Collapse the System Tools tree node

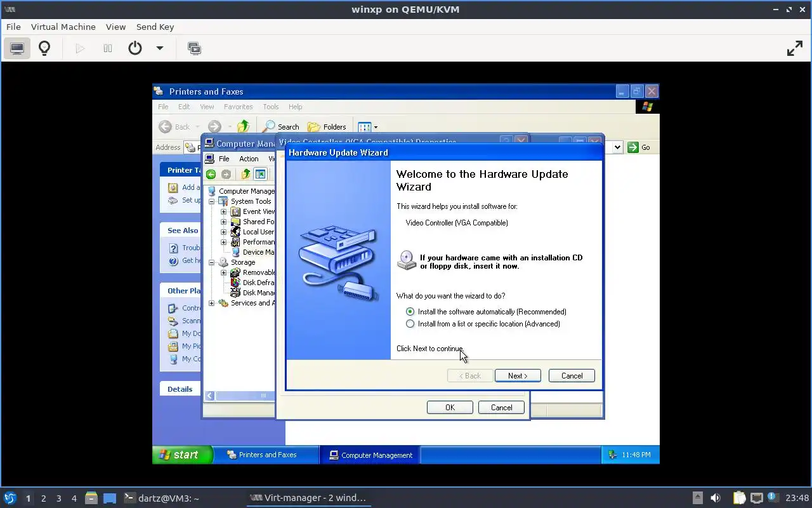click(212, 201)
